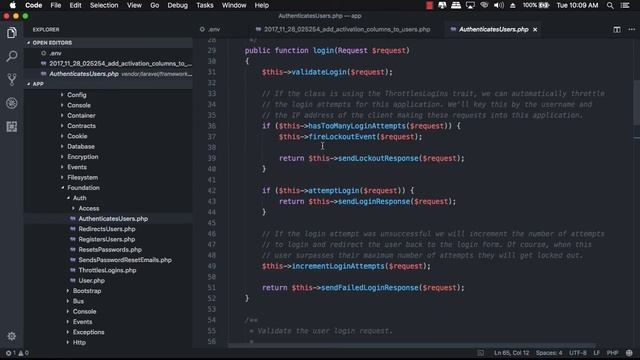Open the Search view in activity bar
Image resolution: width=640 pixels, height=360 pixels.
click(11, 56)
